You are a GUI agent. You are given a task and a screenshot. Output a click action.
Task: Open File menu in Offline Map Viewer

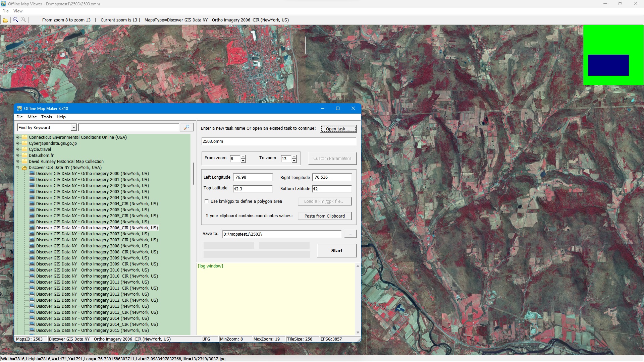(x=6, y=11)
